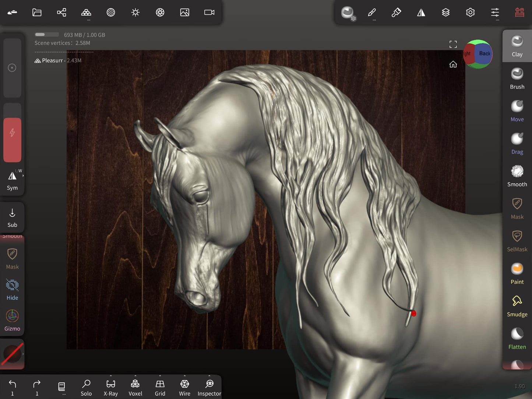Screen dimensions: 532x399
Task: Adjust the red intensity slider
Action: pyautogui.click(x=12, y=133)
